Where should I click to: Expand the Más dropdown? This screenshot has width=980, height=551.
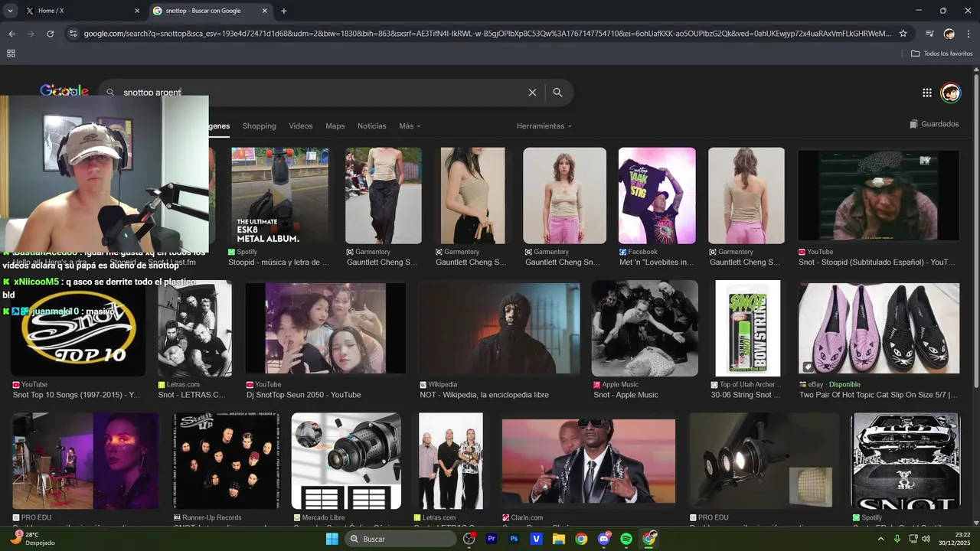[x=410, y=126]
